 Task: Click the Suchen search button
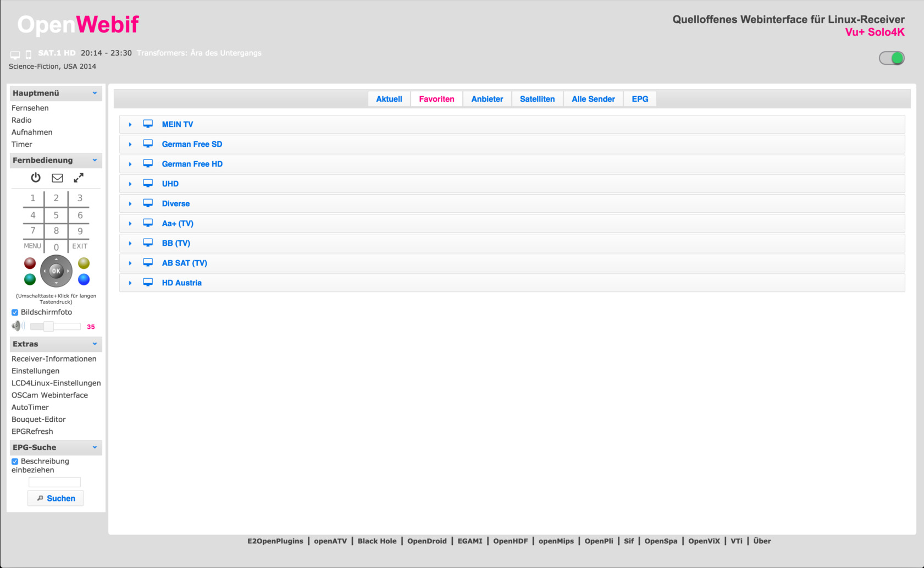coord(56,498)
